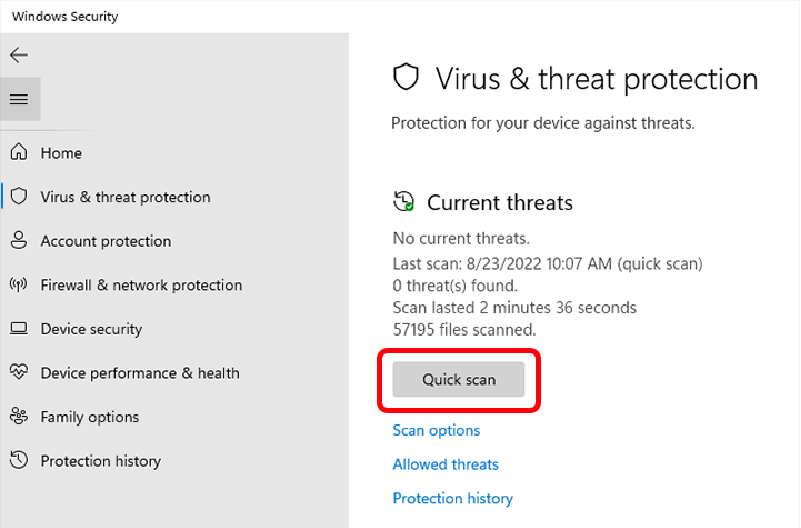The width and height of the screenshot is (801, 528).
Task: Select Firewall & network protection label
Action: click(141, 285)
